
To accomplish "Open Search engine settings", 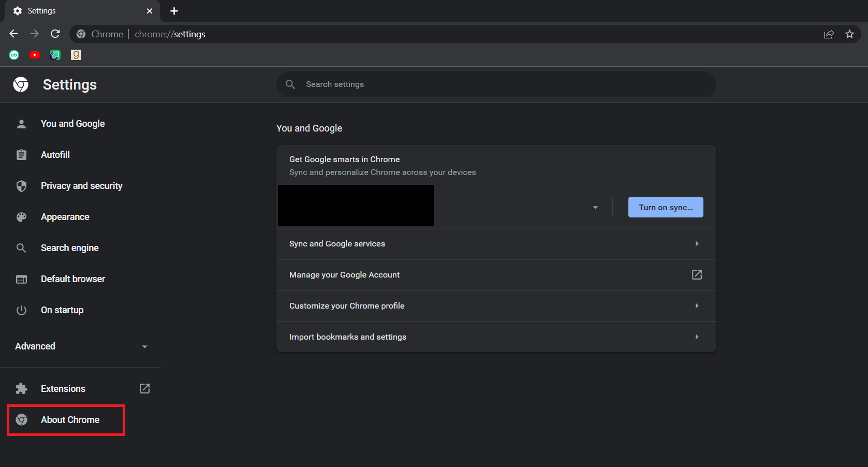I will pos(70,248).
